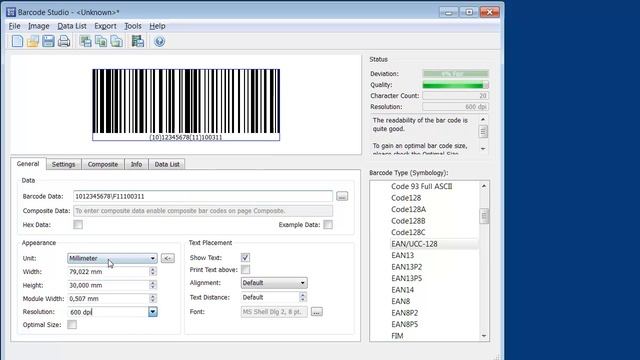Click the ellipsis button beside Font
Screen dimensions: 640x360
(x=317, y=312)
